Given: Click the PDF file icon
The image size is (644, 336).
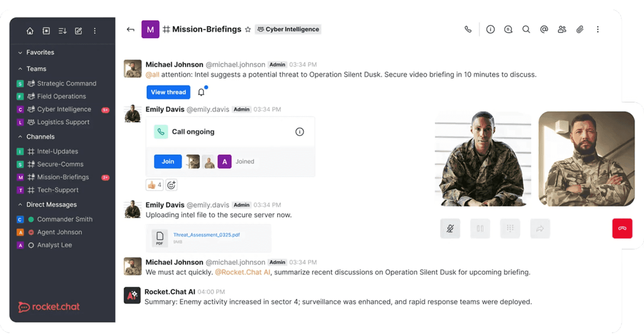Looking at the screenshot, I should tap(160, 238).
